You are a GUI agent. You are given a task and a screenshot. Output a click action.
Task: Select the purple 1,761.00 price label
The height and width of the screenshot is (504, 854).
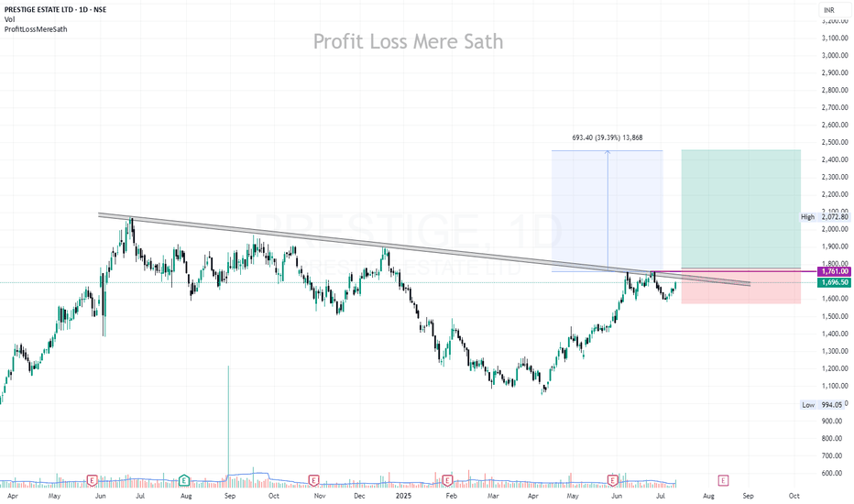[835, 271]
